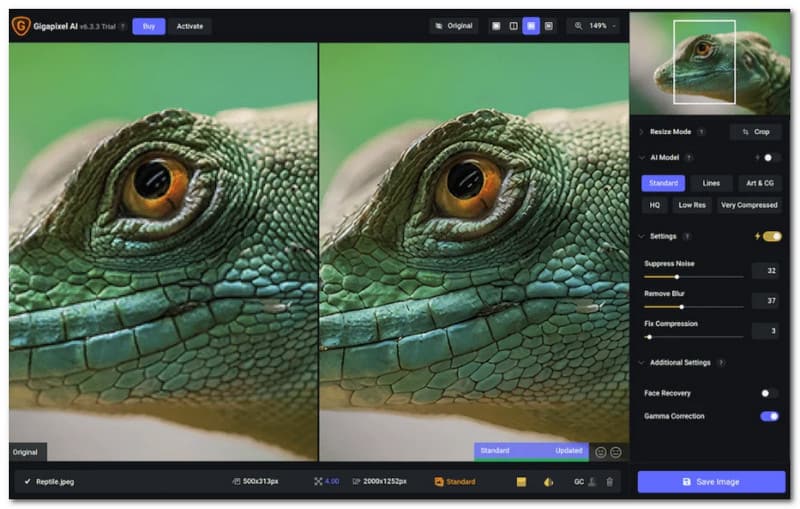
Task: Open help icon beside the Trial version label
Action: [x=122, y=27]
